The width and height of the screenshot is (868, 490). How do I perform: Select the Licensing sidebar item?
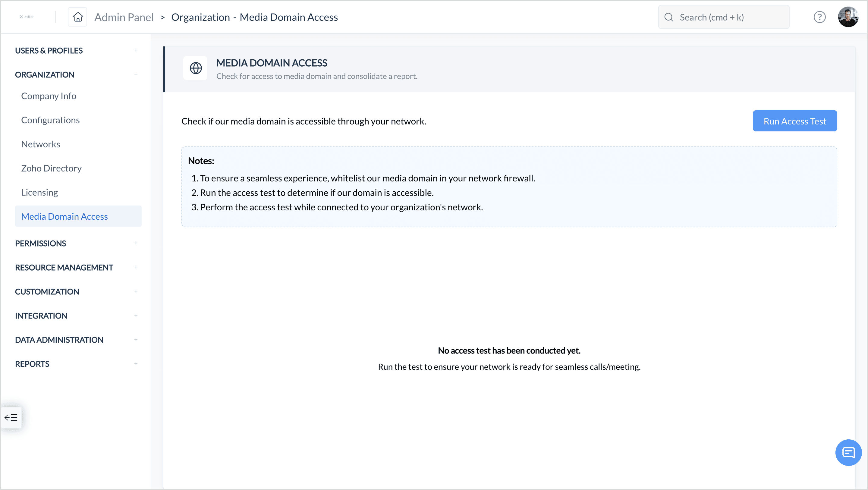click(39, 193)
